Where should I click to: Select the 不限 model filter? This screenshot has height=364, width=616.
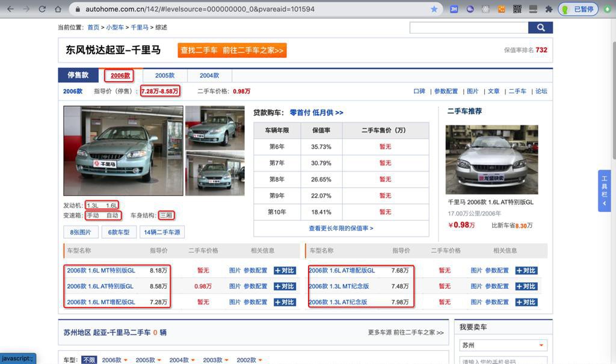tap(89, 360)
